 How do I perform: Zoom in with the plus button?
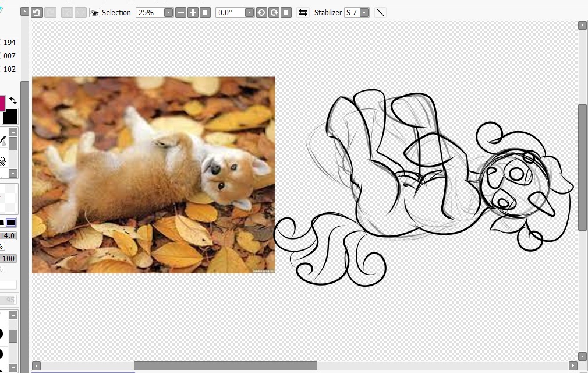pyautogui.click(x=193, y=12)
